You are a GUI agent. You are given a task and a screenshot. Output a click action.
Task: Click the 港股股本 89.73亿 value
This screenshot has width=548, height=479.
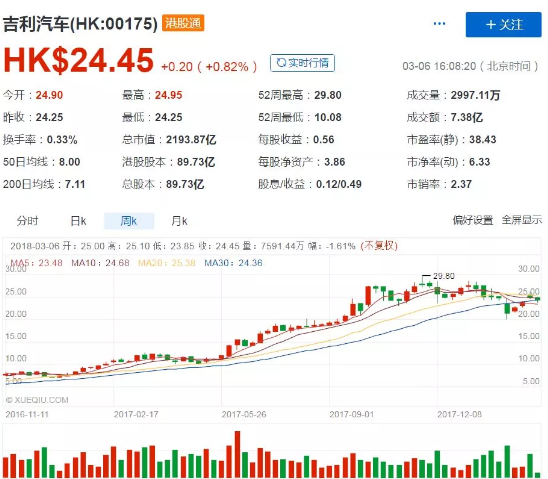[x=196, y=162]
